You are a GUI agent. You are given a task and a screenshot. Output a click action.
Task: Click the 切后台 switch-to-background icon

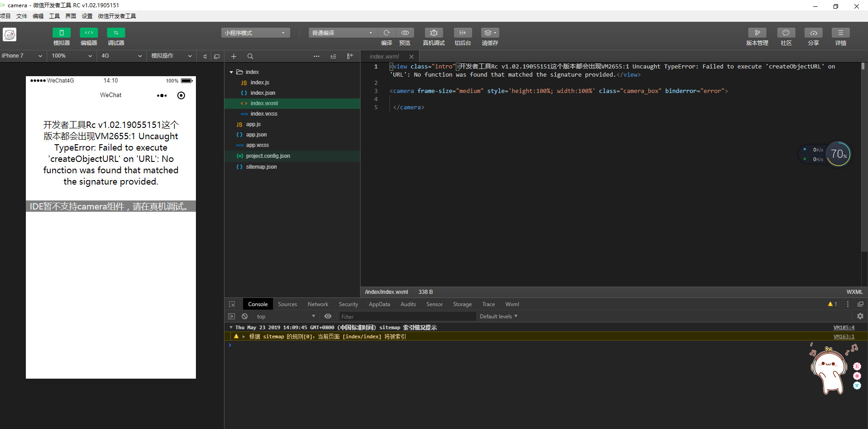(463, 33)
